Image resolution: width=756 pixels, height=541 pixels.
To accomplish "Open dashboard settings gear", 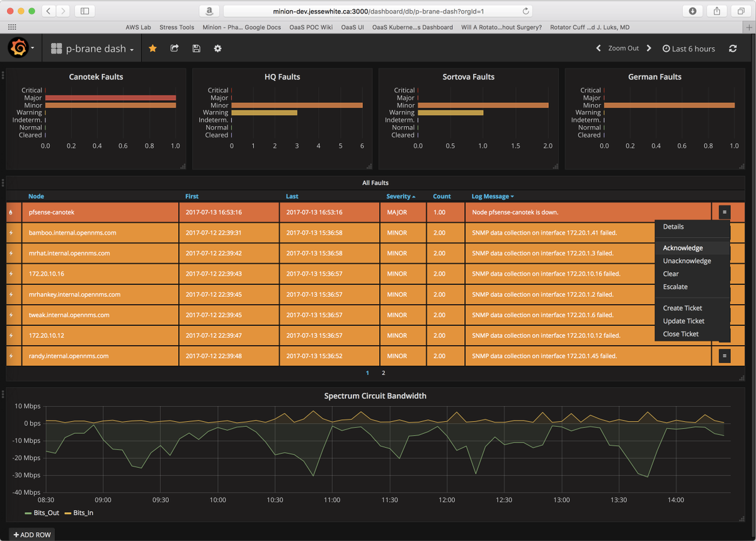I will click(x=217, y=49).
